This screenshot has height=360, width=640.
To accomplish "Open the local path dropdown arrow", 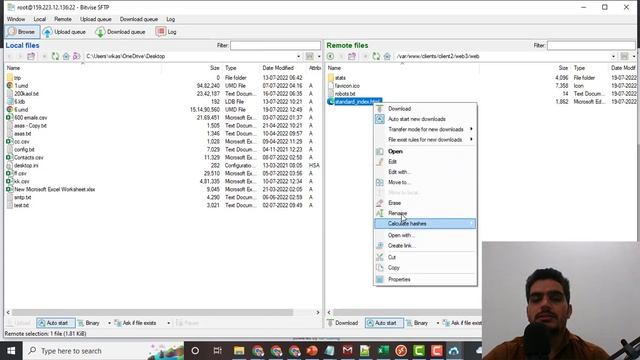I will 298,56.
